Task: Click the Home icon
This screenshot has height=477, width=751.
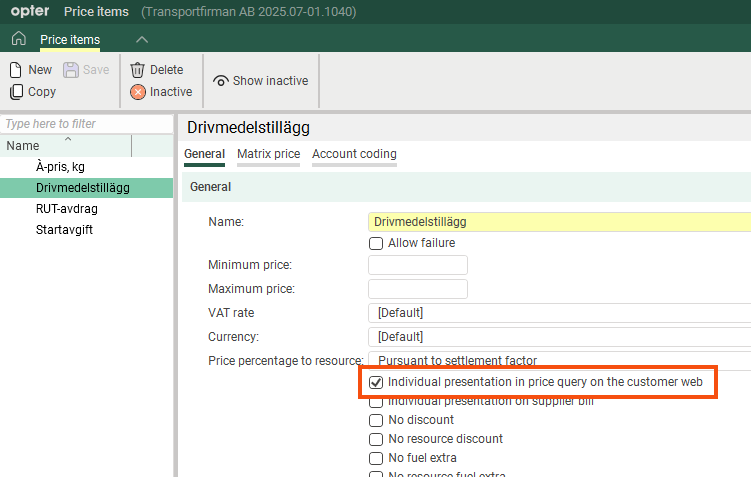Action: [18, 39]
